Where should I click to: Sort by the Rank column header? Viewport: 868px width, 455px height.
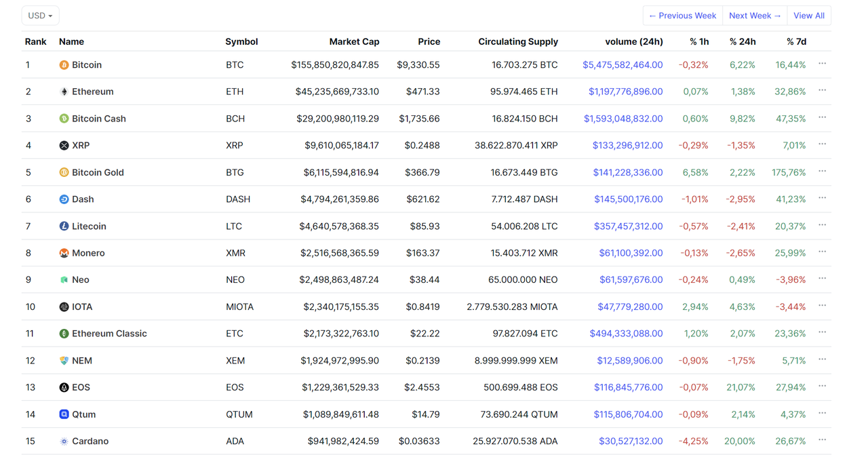(35, 41)
